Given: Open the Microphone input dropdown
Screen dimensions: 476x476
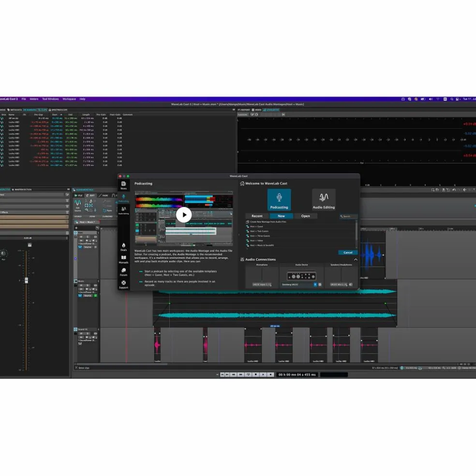Looking at the screenshot, I should 262,284.
